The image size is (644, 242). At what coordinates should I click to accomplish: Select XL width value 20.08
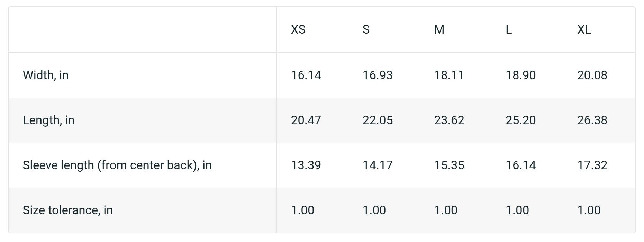click(592, 75)
